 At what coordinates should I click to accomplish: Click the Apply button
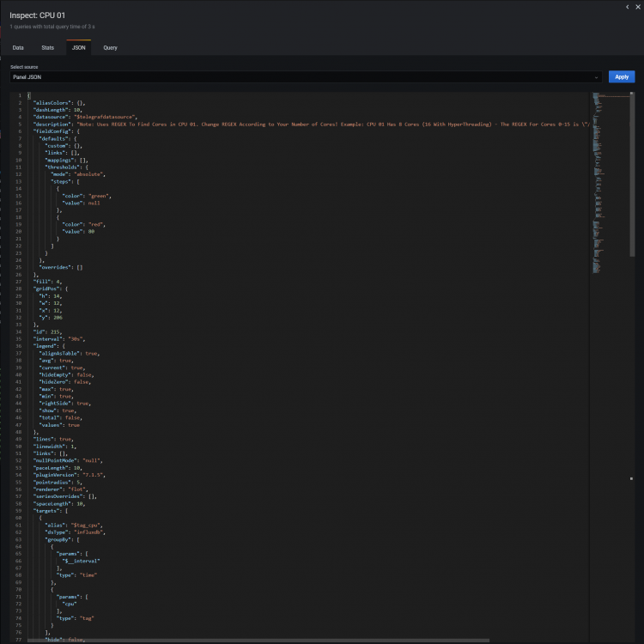pos(622,76)
